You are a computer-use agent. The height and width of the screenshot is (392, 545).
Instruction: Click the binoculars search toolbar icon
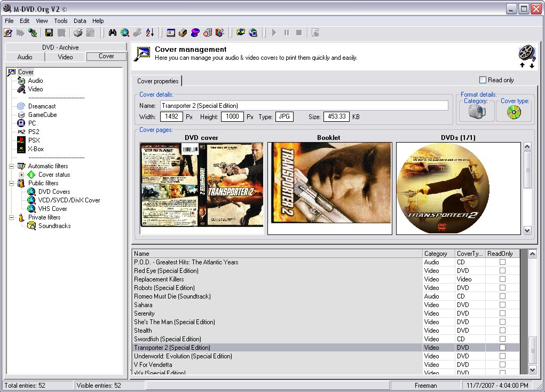pyautogui.click(x=112, y=33)
